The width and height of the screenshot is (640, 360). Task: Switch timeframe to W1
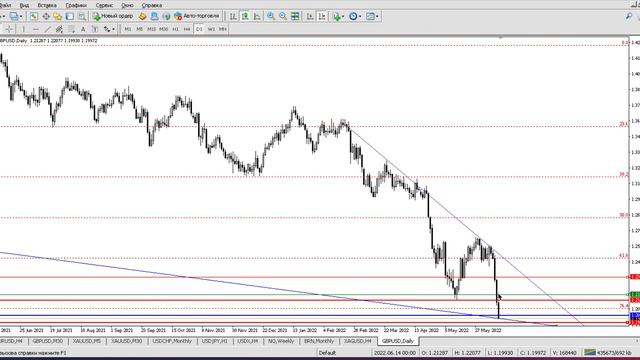[x=211, y=29]
